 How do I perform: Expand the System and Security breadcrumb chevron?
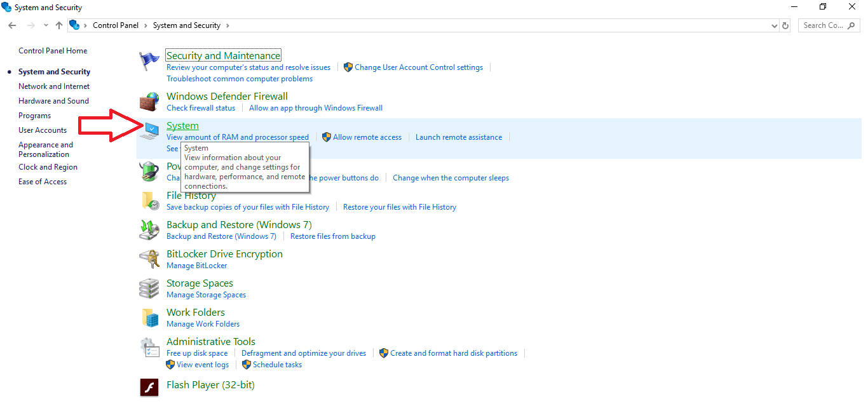coord(227,25)
